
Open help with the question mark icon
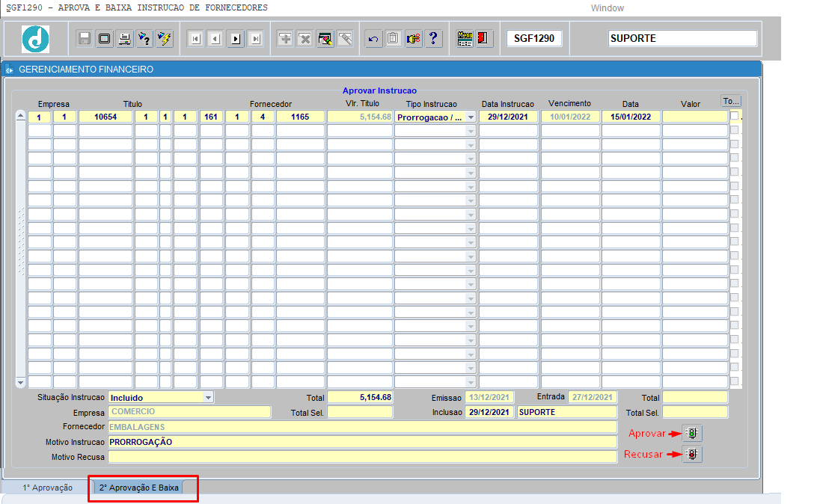click(433, 39)
